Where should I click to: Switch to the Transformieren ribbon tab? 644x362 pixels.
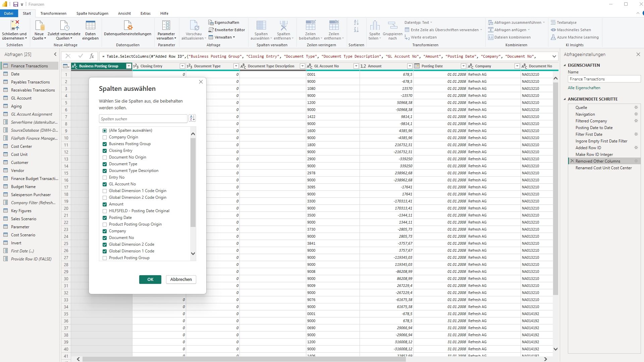[53, 13]
